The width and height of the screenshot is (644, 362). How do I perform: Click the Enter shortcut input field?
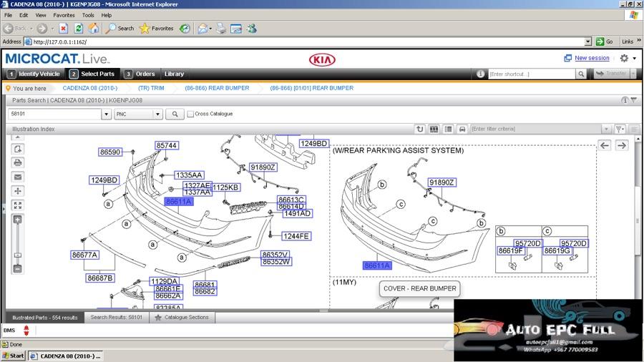tap(532, 74)
